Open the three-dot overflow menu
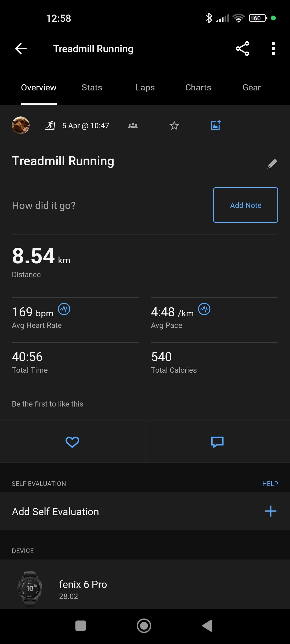 (273, 49)
